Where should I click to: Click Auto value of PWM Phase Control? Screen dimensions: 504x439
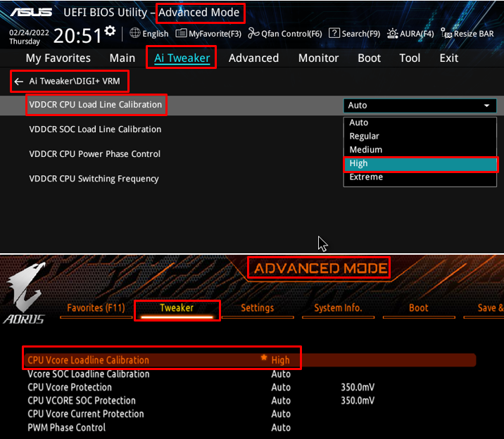click(x=281, y=428)
